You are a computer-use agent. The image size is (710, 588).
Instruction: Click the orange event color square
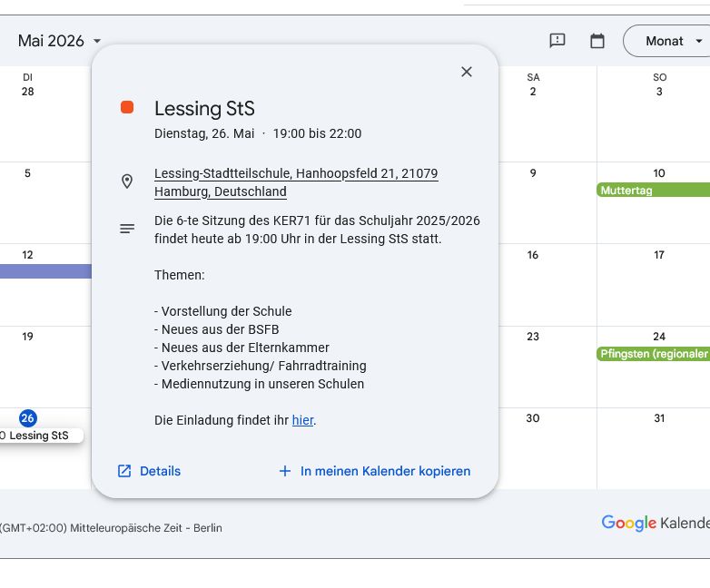pos(127,107)
